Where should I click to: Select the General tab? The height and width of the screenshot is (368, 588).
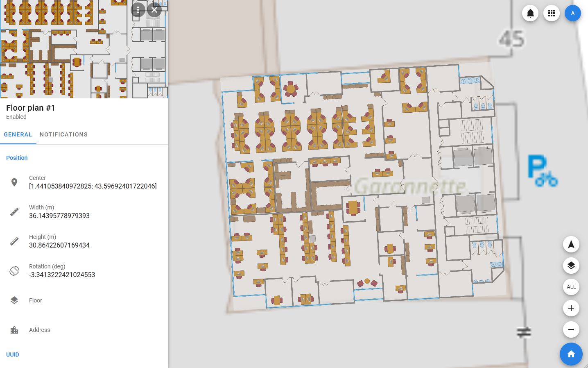point(18,134)
